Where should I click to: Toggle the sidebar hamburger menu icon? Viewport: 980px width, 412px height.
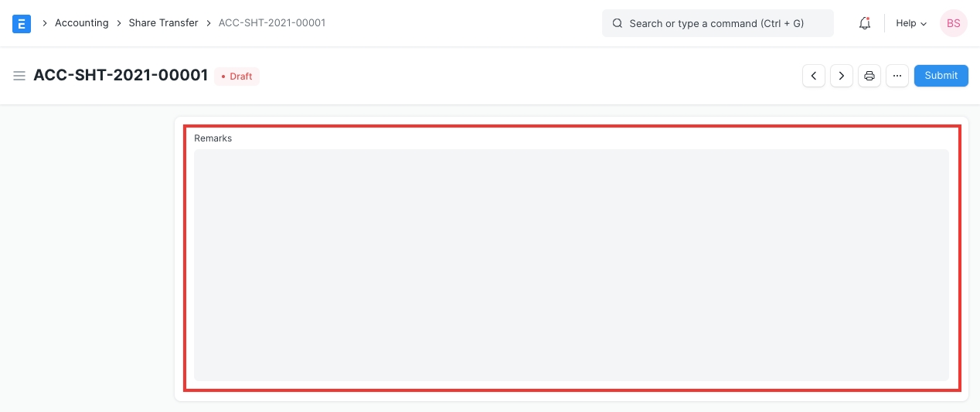(19, 76)
